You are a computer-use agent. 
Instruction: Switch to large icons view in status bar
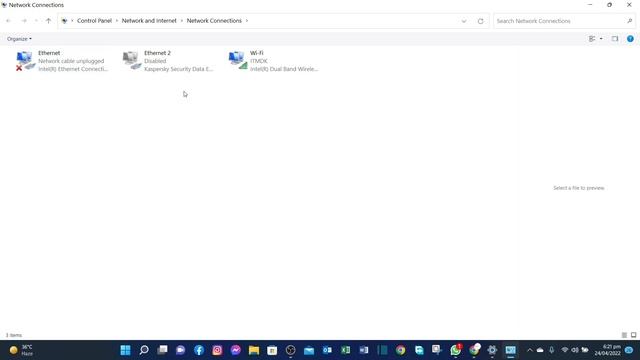pyautogui.click(x=633, y=335)
